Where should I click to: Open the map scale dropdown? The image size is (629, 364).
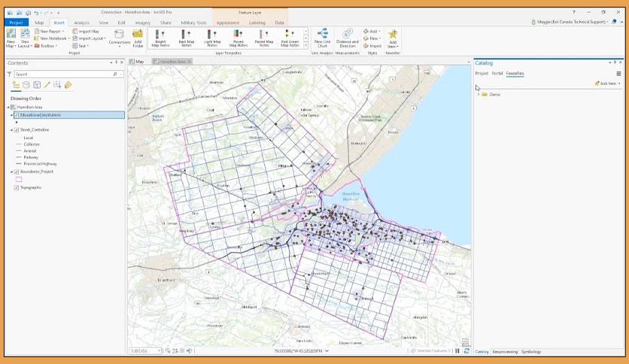point(159,351)
